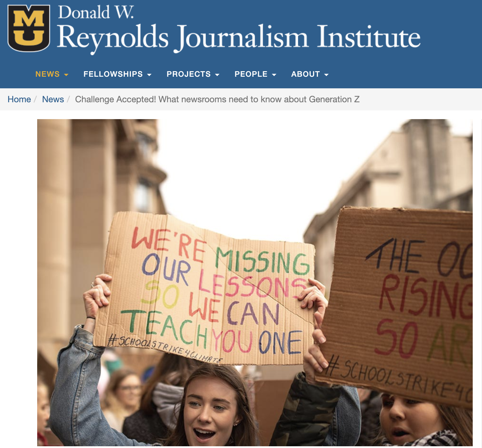Click the Donald W. heading text

[96, 12]
